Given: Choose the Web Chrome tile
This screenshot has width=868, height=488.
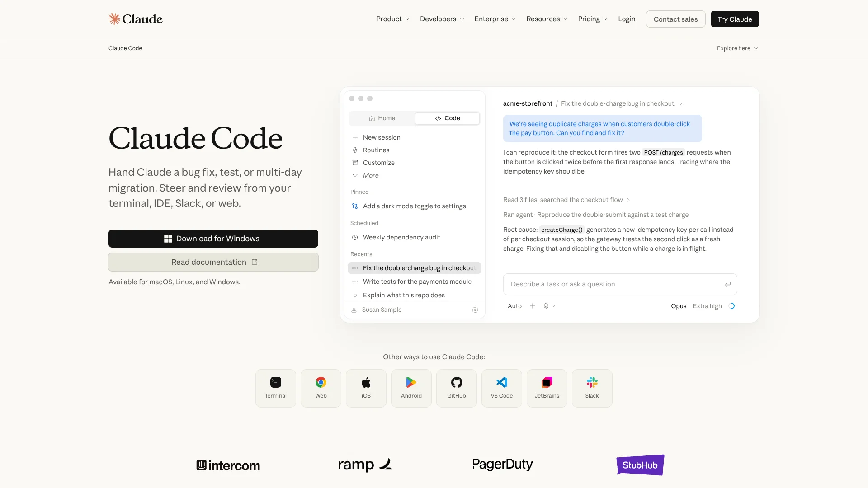Looking at the screenshot, I should coord(321,388).
